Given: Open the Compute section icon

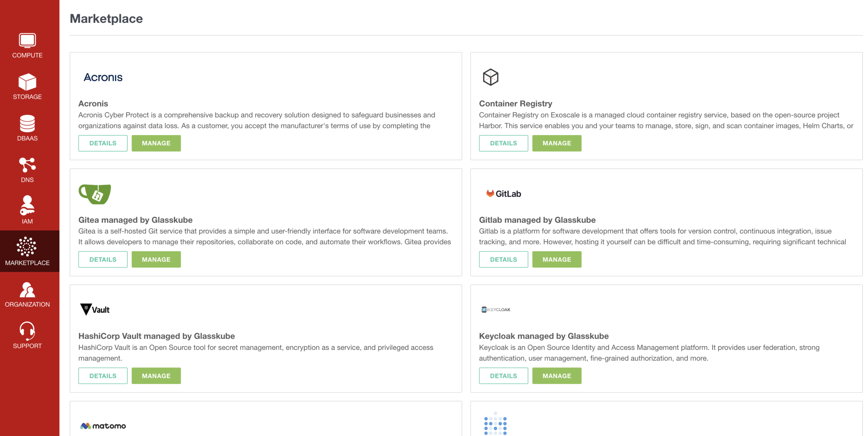Looking at the screenshot, I should [x=27, y=40].
